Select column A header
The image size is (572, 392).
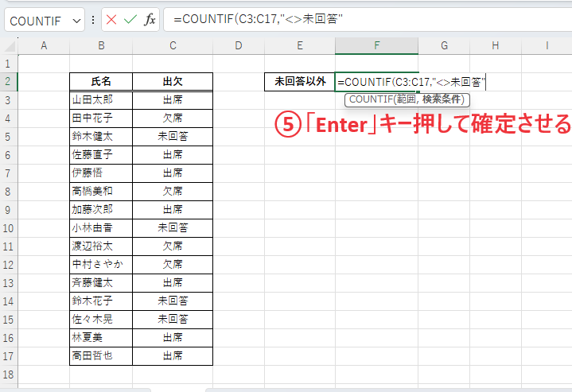click(x=44, y=46)
